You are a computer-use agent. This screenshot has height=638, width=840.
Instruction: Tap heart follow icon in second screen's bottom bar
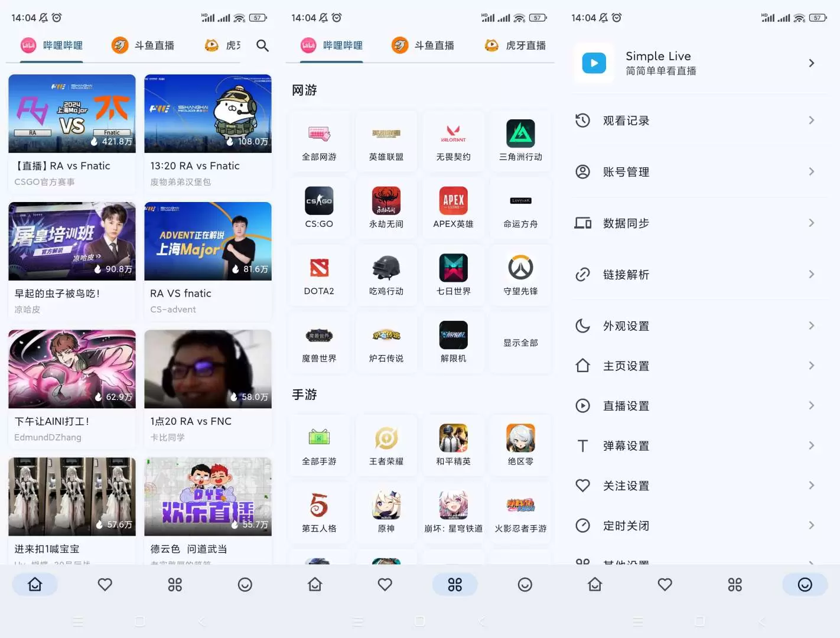tap(385, 585)
